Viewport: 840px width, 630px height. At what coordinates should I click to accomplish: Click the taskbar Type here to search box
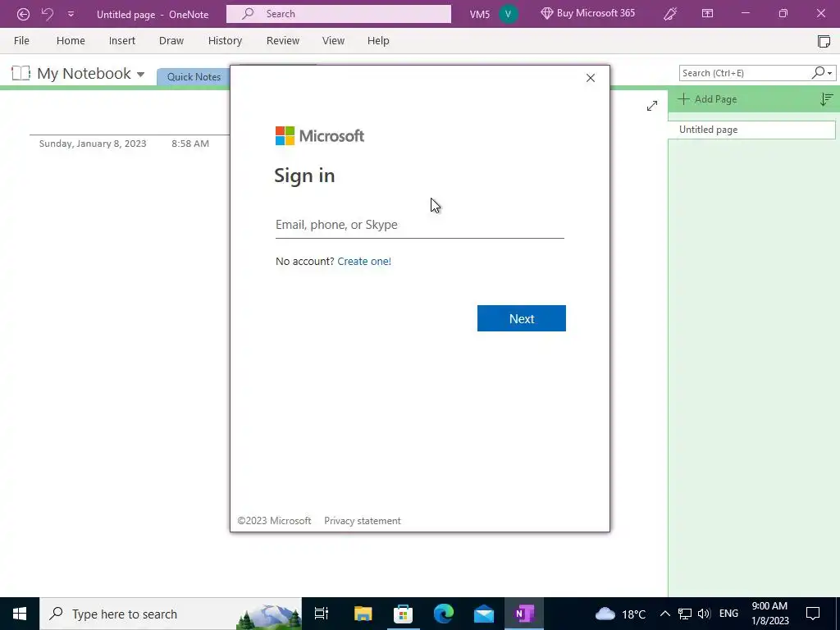pyautogui.click(x=171, y=614)
